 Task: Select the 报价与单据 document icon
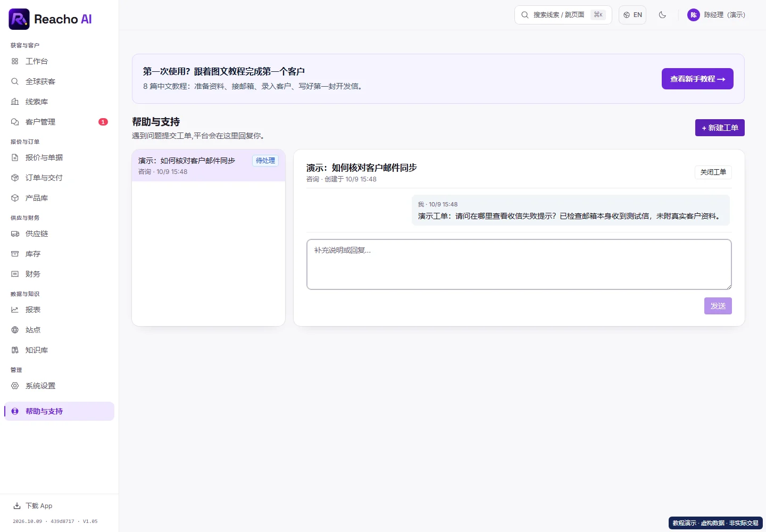(x=15, y=157)
